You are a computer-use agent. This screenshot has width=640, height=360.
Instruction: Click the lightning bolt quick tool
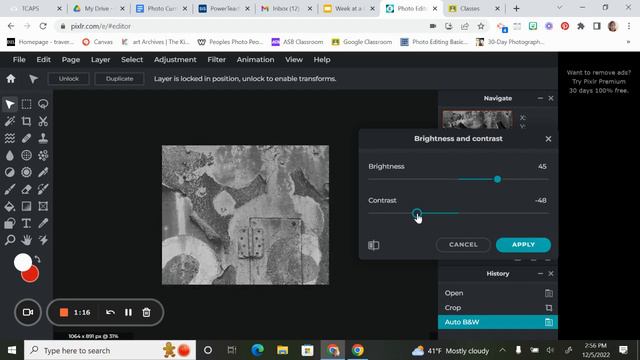click(43, 240)
